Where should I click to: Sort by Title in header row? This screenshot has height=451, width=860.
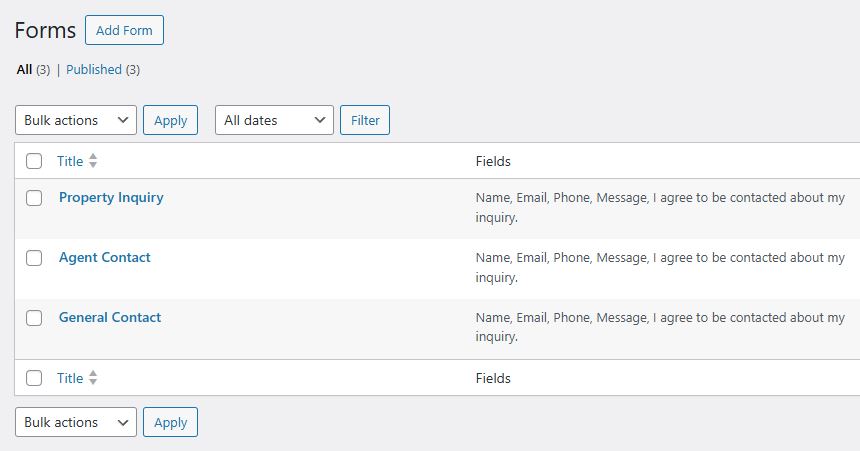[70, 161]
